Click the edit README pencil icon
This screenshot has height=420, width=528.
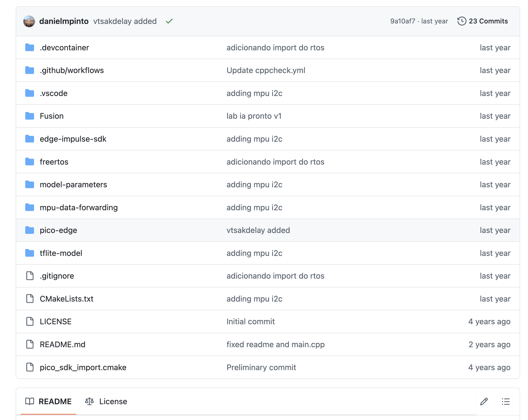click(484, 401)
